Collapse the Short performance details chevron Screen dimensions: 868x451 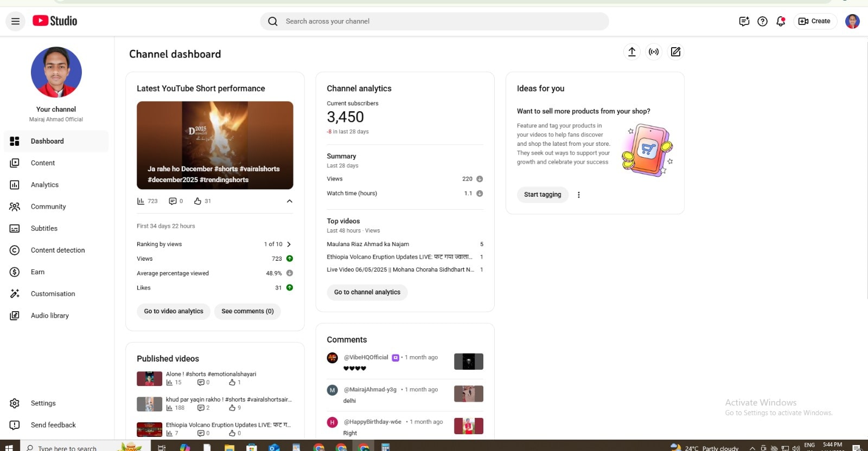pyautogui.click(x=290, y=201)
